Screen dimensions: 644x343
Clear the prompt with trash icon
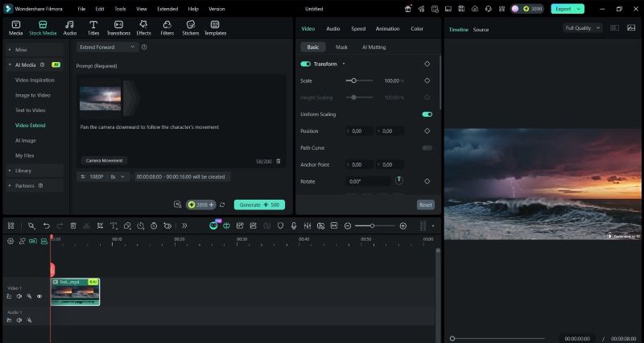tap(279, 161)
